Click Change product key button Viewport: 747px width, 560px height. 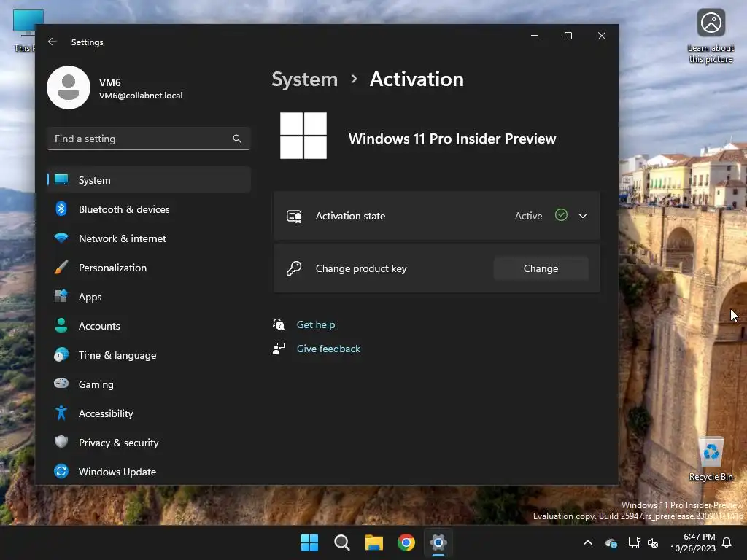click(541, 268)
